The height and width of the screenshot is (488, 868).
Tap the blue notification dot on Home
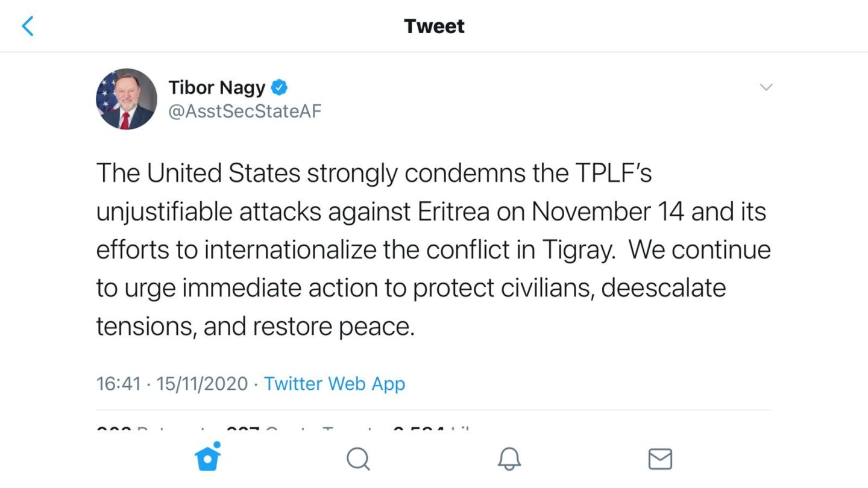point(216,445)
